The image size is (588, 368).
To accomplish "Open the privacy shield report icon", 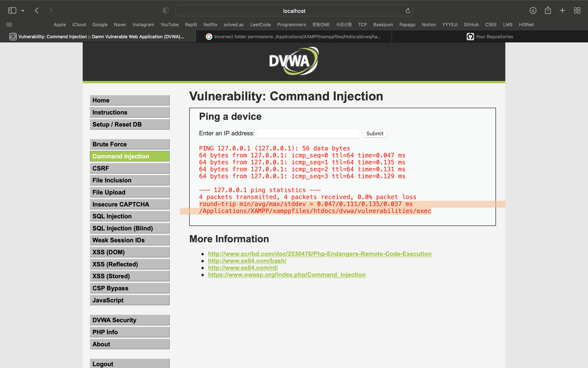I will coord(165,10).
